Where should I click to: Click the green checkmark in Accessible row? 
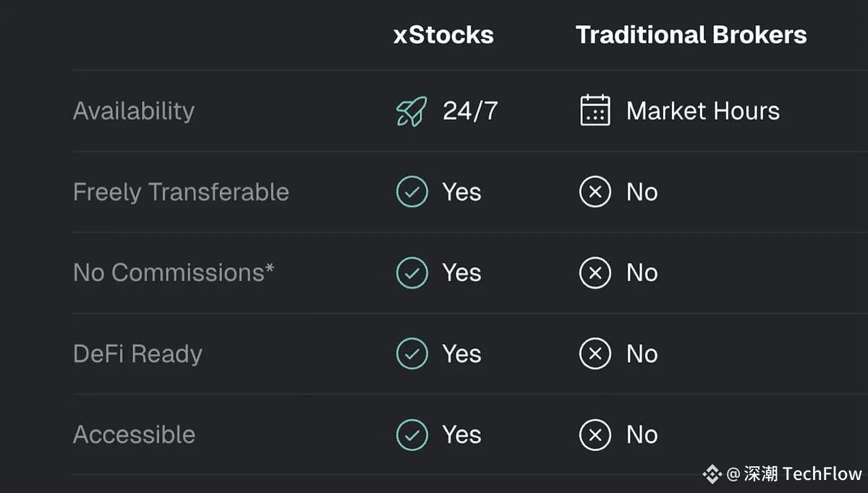412,435
